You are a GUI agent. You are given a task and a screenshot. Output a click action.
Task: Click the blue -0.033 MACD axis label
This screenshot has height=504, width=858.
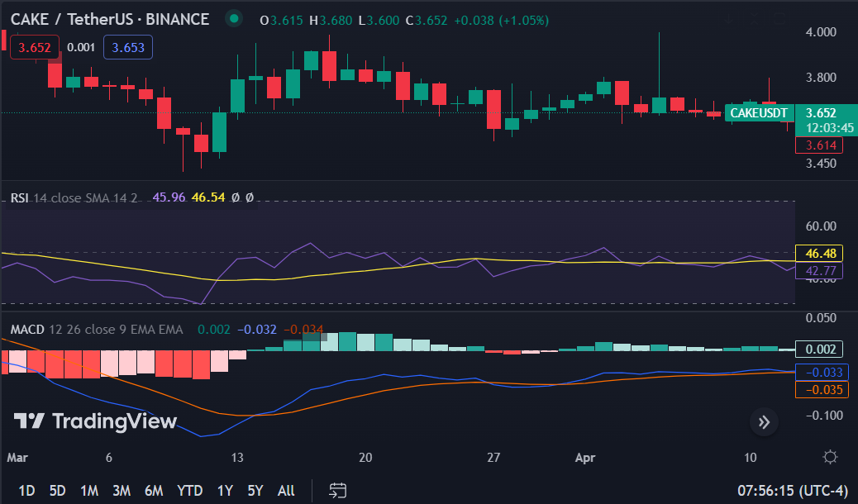click(822, 372)
